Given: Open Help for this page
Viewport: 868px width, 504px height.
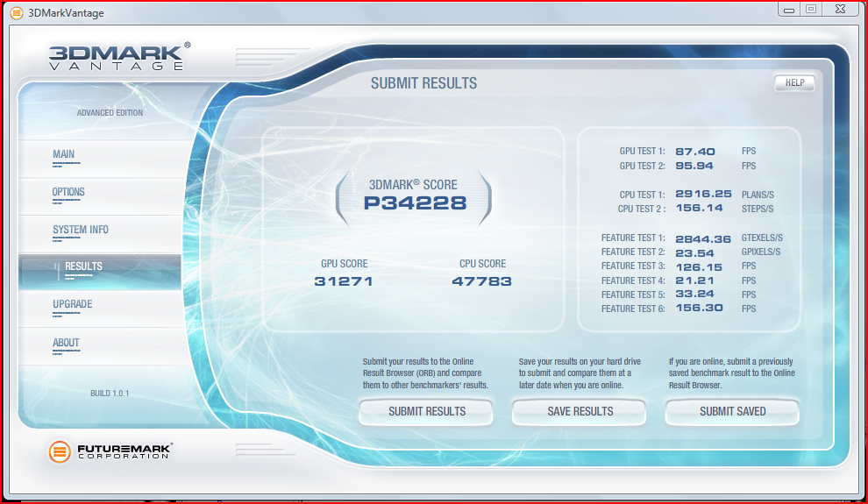Looking at the screenshot, I should click(794, 83).
